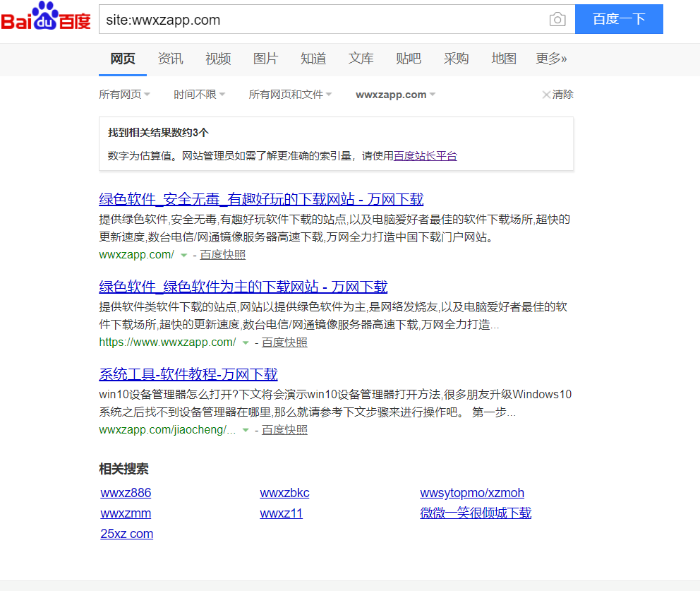Click the 百度一下 search button
This screenshot has width=700, height=591.
[619, 19]
